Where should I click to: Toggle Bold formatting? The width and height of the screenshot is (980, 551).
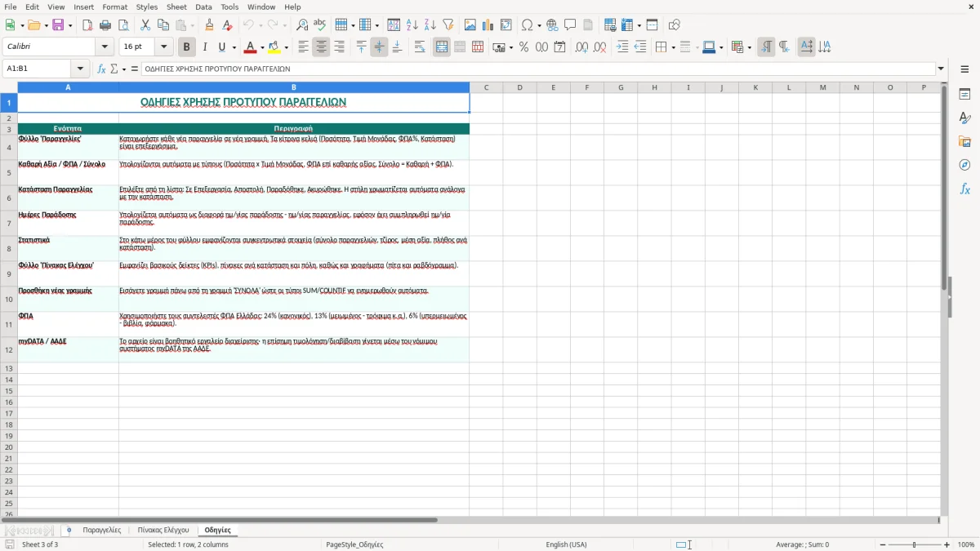pyautogui.click(x=186, y=47)
